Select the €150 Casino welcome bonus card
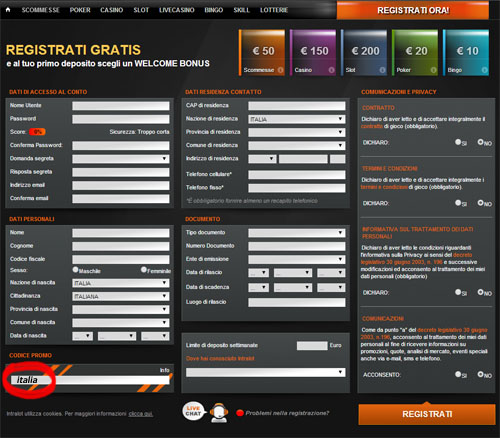The height and width of the screenshot is (438, 500). 313,53
